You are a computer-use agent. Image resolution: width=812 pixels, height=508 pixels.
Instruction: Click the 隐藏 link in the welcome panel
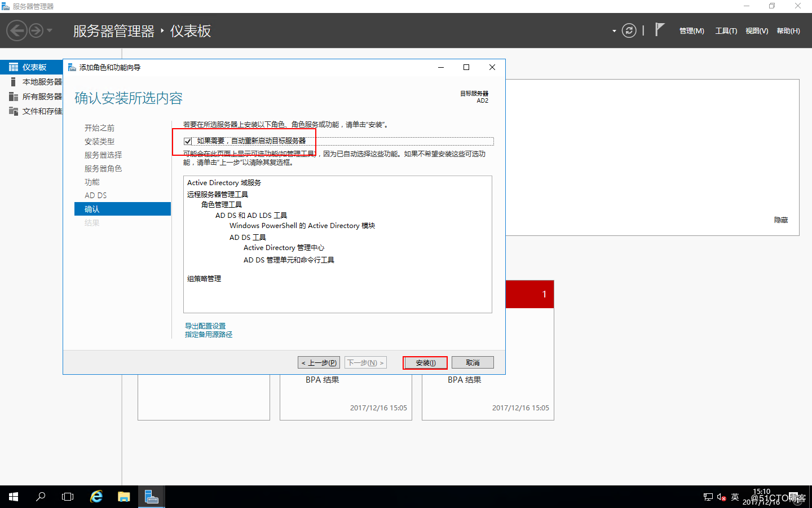[x=781, y=220]
